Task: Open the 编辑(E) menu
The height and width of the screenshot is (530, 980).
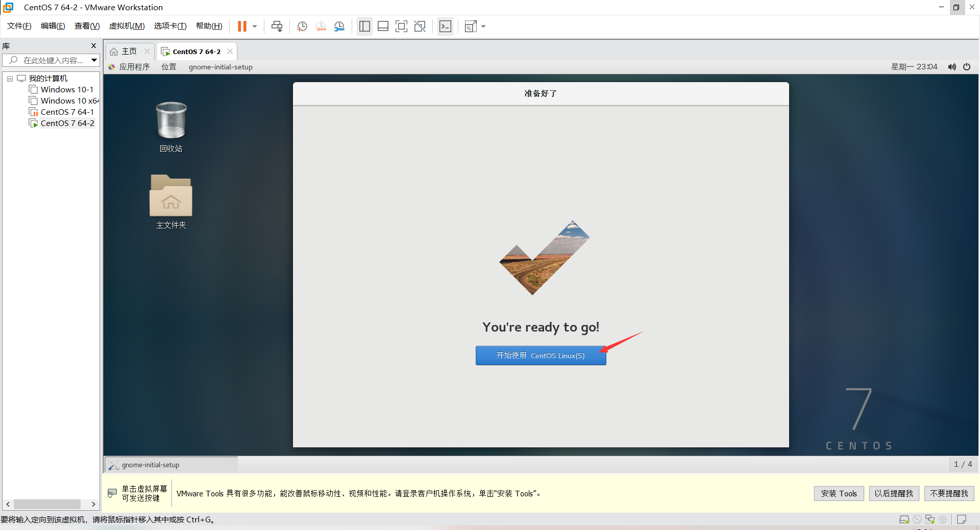Action: pyautogui.click(x=53, y=26)
